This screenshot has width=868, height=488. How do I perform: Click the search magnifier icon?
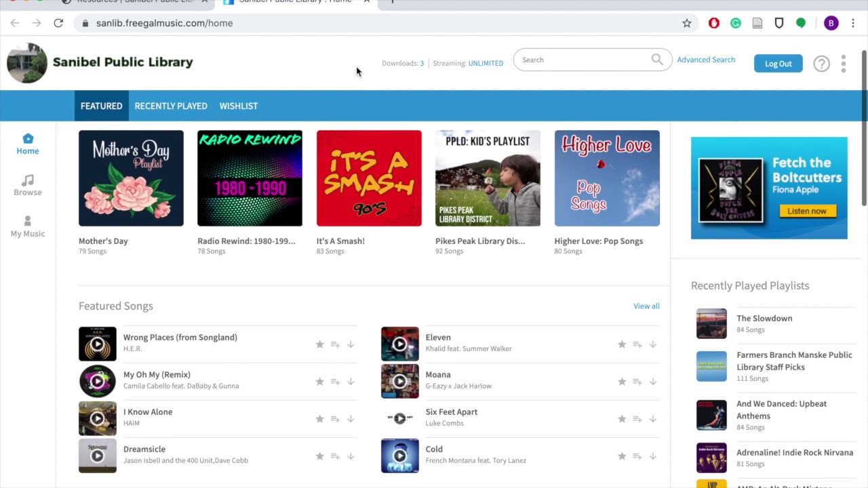click(x=657, y=60)
